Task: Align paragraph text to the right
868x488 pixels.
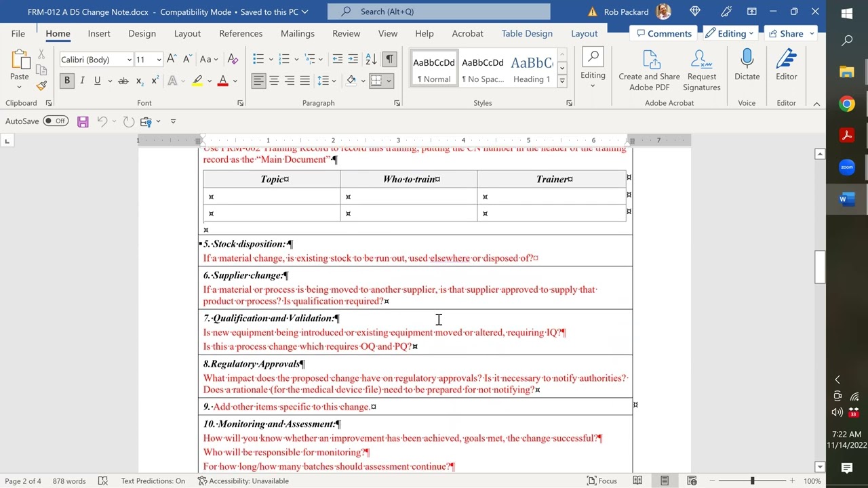Action: tap(290, 81)
